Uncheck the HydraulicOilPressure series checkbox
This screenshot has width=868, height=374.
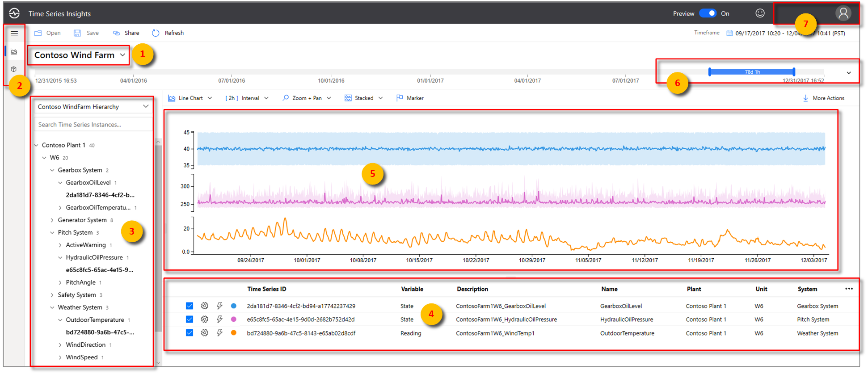pyautogui.click(x=190, y=319)
